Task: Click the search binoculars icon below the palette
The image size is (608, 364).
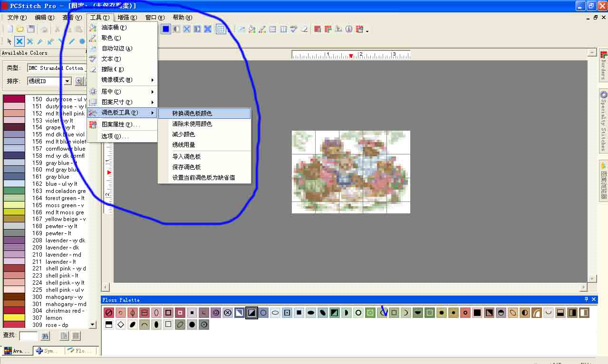Action: pos(45,336)
